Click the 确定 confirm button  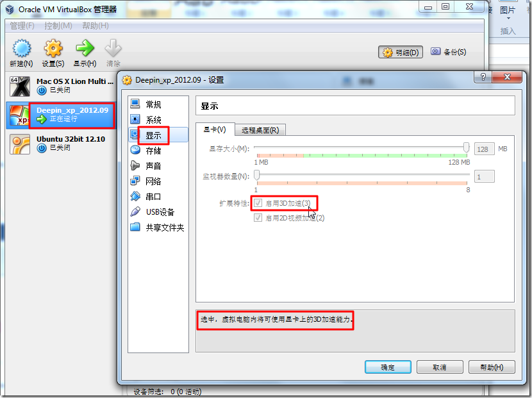pyautogui.click(x=388, y=367)
